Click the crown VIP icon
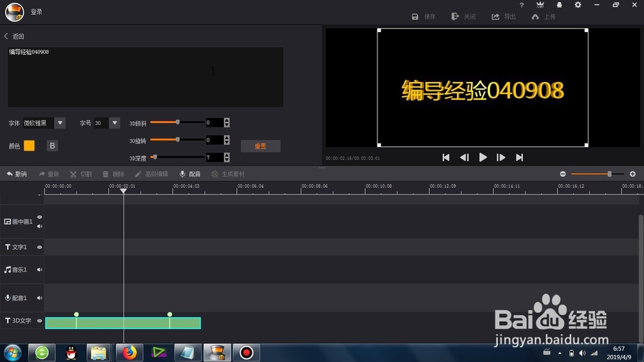This screenshot has width=644, height=362. pos(540,5)
